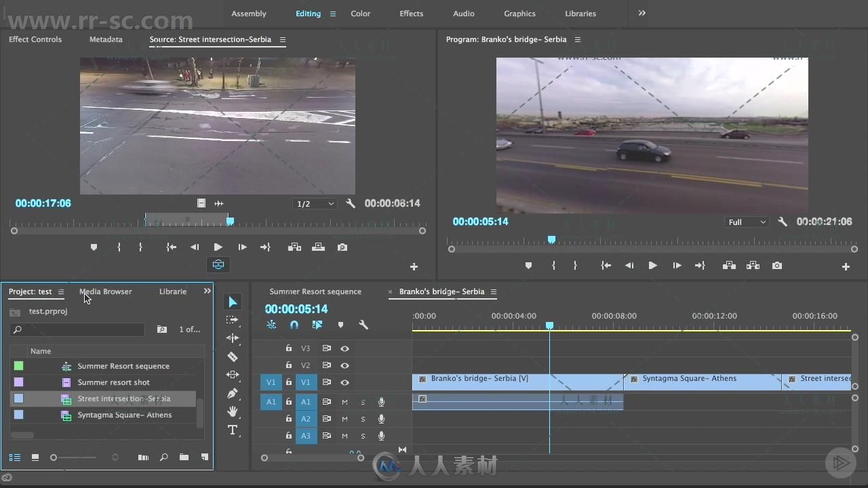868x488 pixels.
Task: Select the Razor tool
Action: coord(233,357)
